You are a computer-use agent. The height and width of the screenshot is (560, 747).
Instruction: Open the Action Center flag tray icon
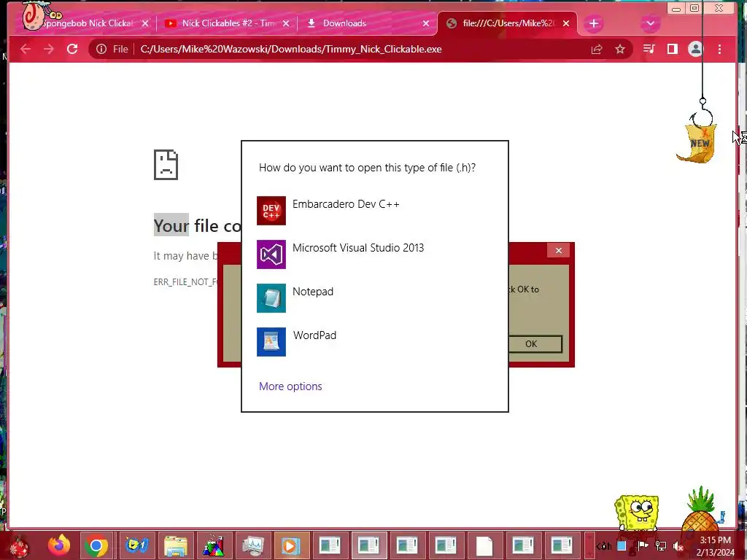[643, 545]
